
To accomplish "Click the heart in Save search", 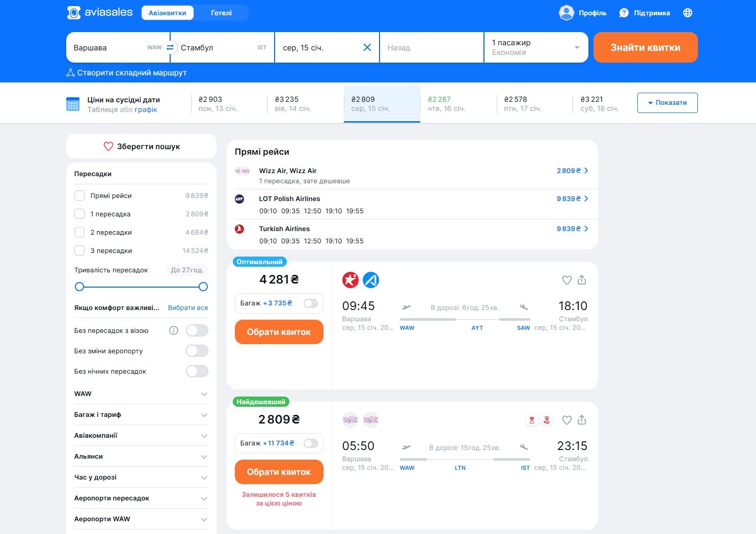I will tap(109, 147).
